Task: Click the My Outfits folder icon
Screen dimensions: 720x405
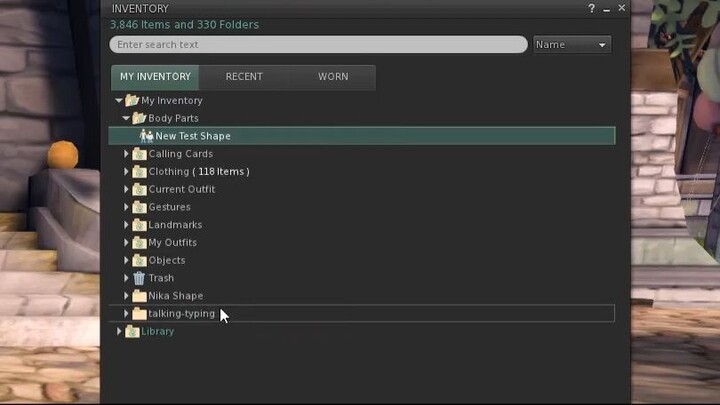Action: coord(139,242)
